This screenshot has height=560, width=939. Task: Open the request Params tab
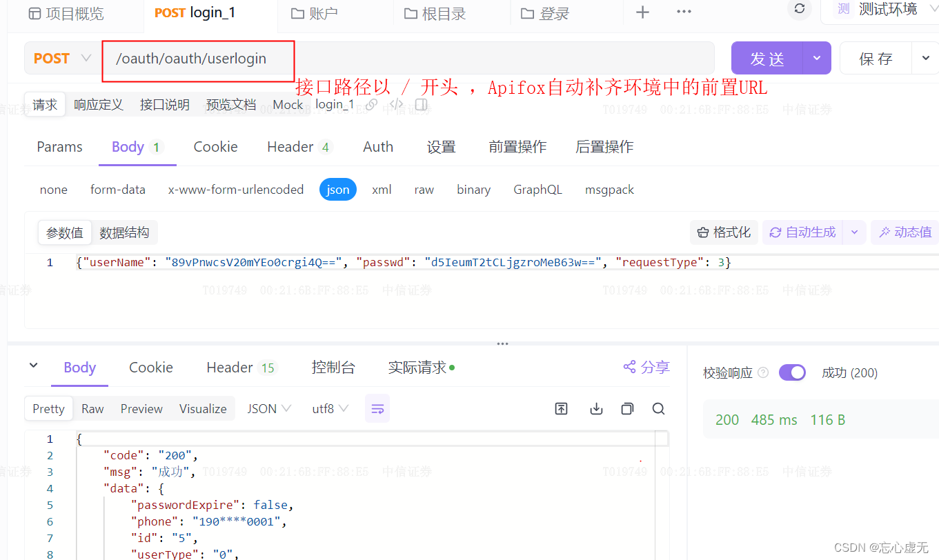(x=59, y=147)
